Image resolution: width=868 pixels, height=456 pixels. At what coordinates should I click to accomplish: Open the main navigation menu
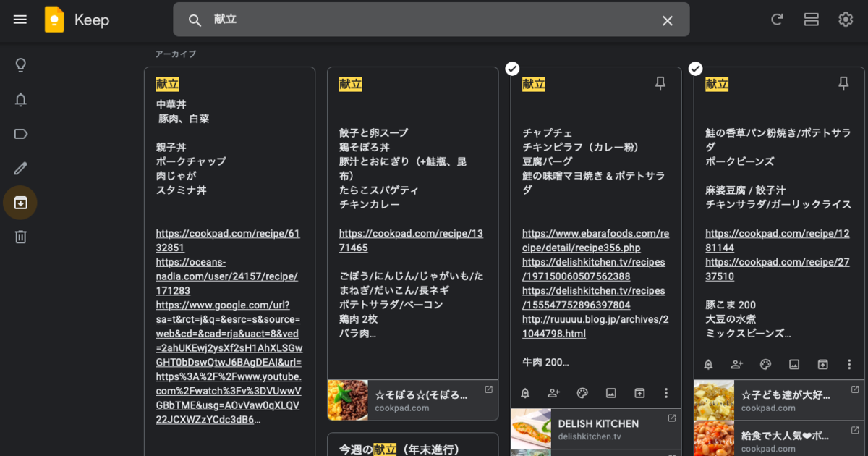[x=20, y=20]
